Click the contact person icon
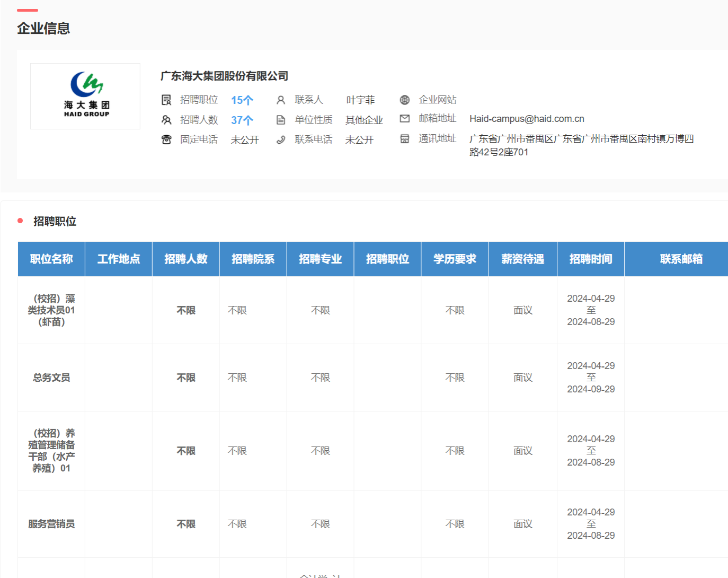The image size is (728, 578). point(281,100)
